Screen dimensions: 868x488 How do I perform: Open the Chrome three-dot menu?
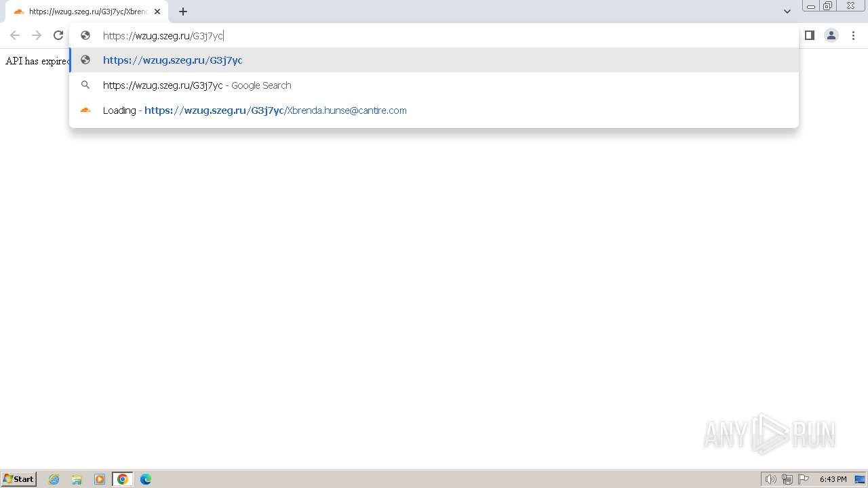click(853, 35)
